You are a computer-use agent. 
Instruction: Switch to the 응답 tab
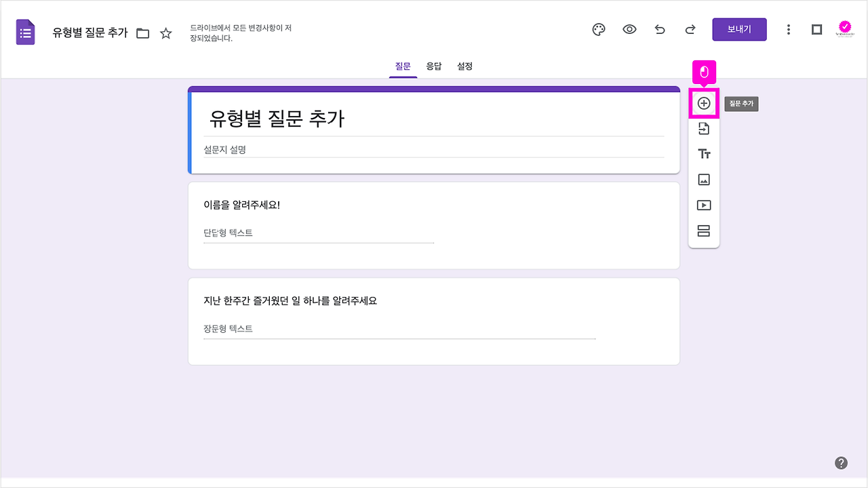point(434,66)
